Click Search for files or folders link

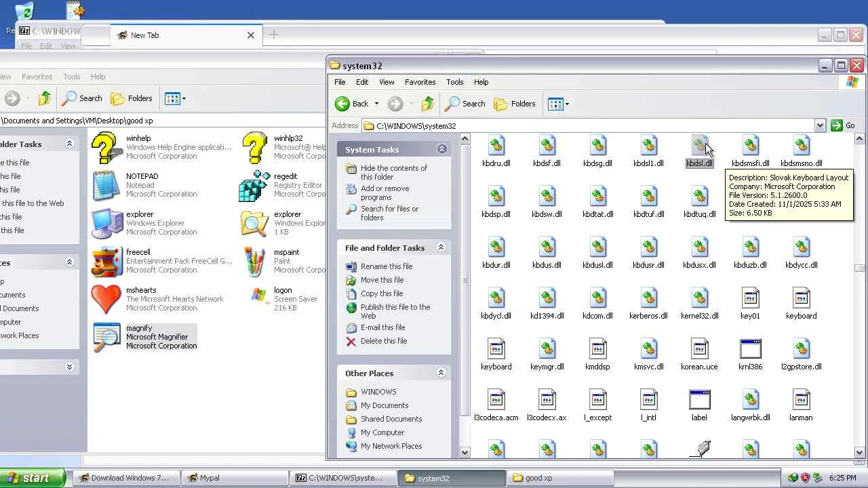(389, 213)
